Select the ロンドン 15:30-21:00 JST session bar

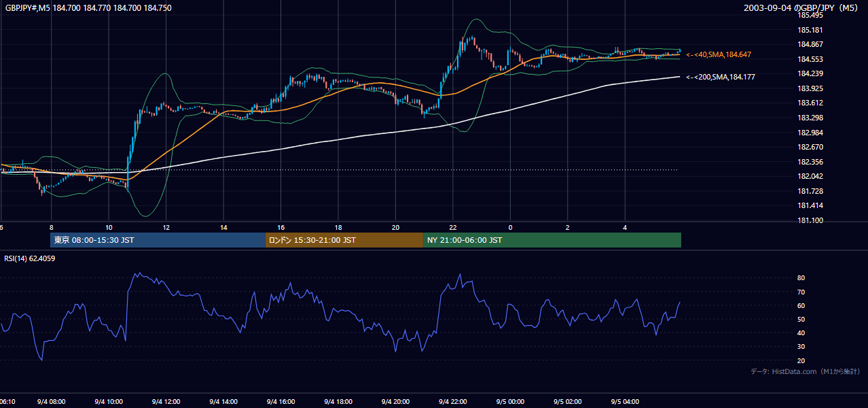point(344,240)
